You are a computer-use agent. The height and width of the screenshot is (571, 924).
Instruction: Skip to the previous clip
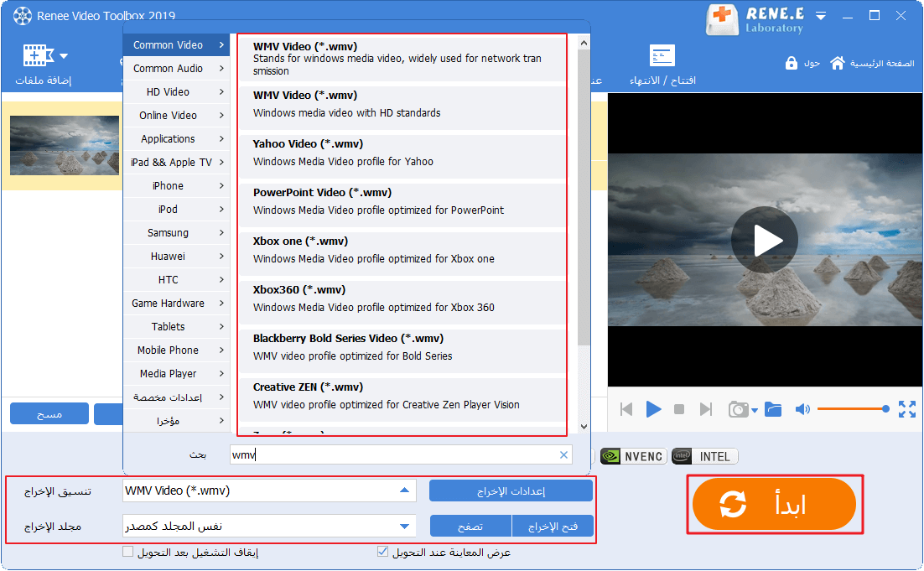pyautogui.click(x=626, y=409)
